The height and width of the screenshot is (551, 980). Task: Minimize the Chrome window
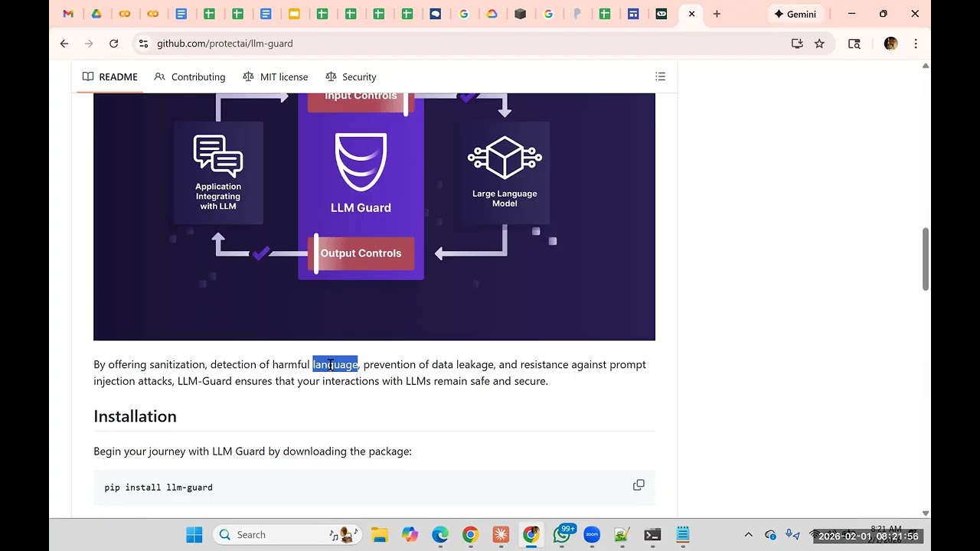point(851,14)
